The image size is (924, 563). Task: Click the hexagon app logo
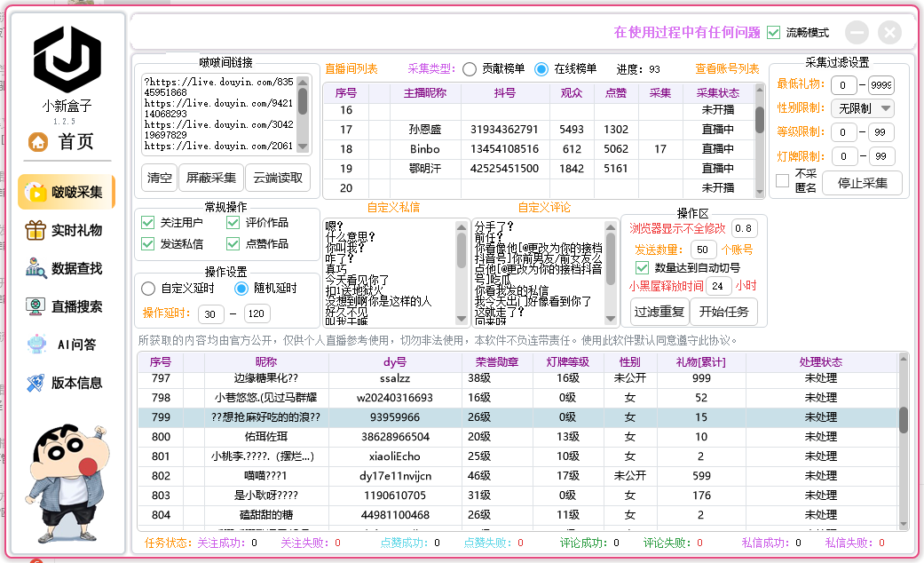coord(67,59)
